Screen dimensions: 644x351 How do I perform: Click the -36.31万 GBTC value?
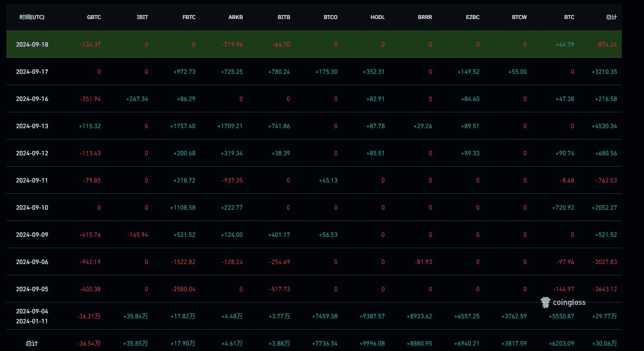[90, 316]
